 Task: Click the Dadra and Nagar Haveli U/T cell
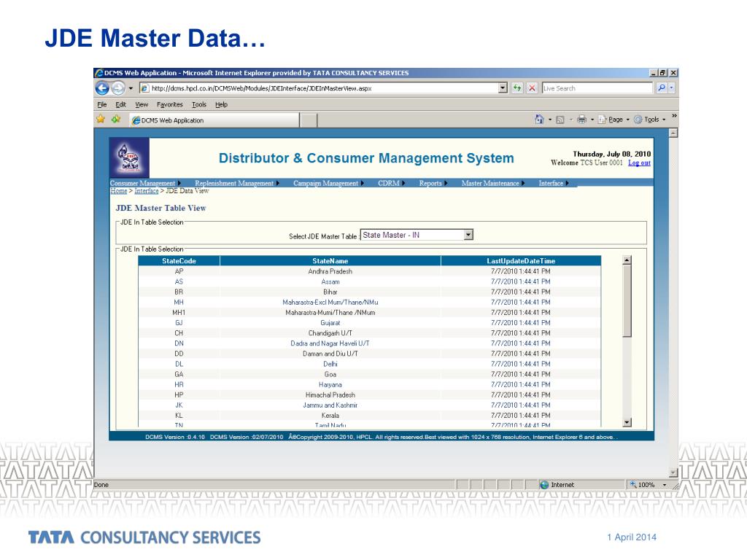pos(330,343)
